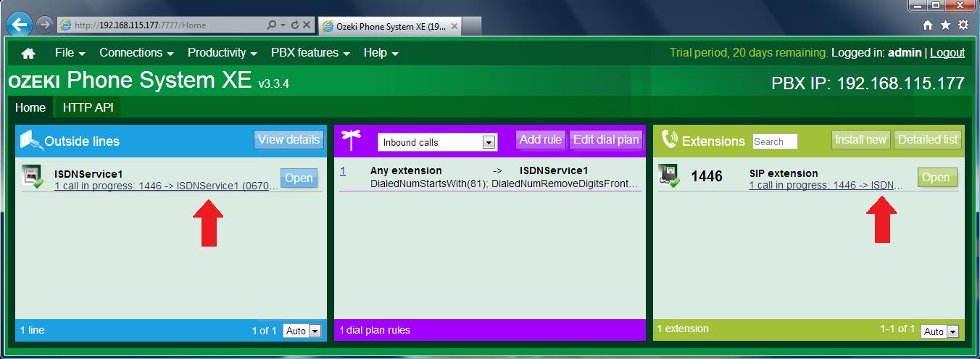Click the stop X icon in address bar
Image resolution: width=980 pixels, height=359 pixels.
coord(307,25)
